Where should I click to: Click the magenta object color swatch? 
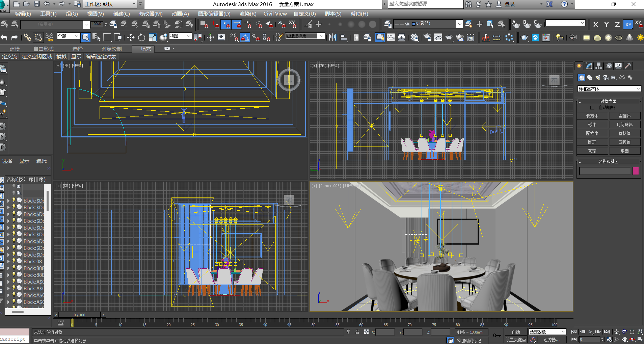(x=636, y=171)
